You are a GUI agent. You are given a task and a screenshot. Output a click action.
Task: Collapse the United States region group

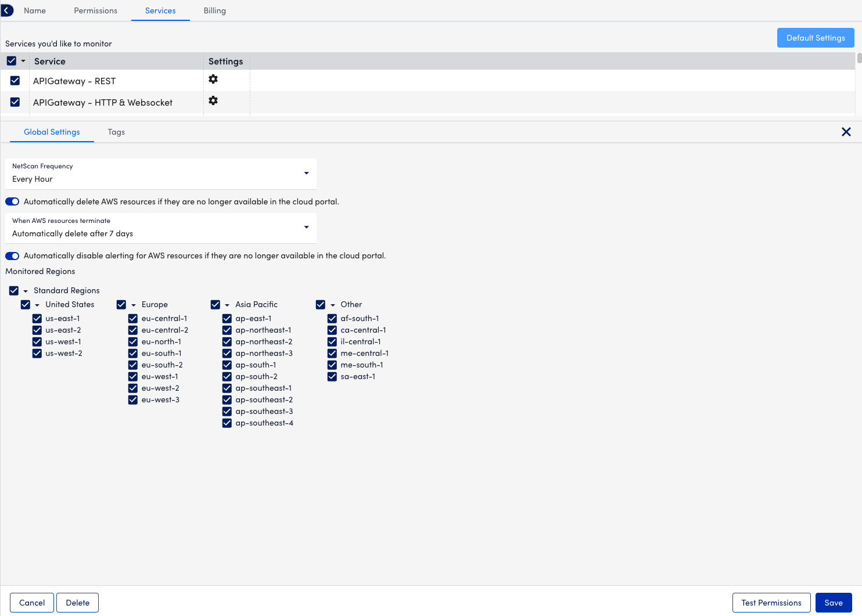pos(37,305)
